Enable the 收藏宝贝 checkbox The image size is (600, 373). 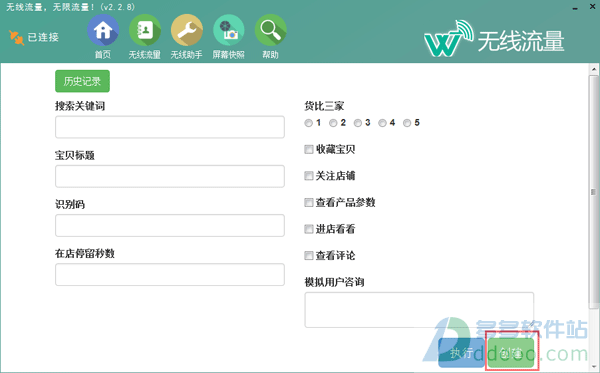[308, 149]
